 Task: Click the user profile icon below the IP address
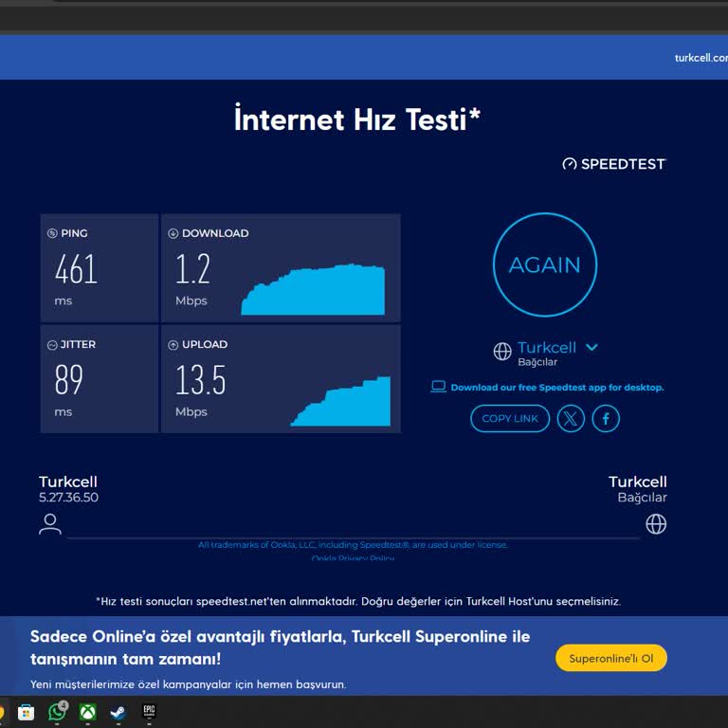50,524
